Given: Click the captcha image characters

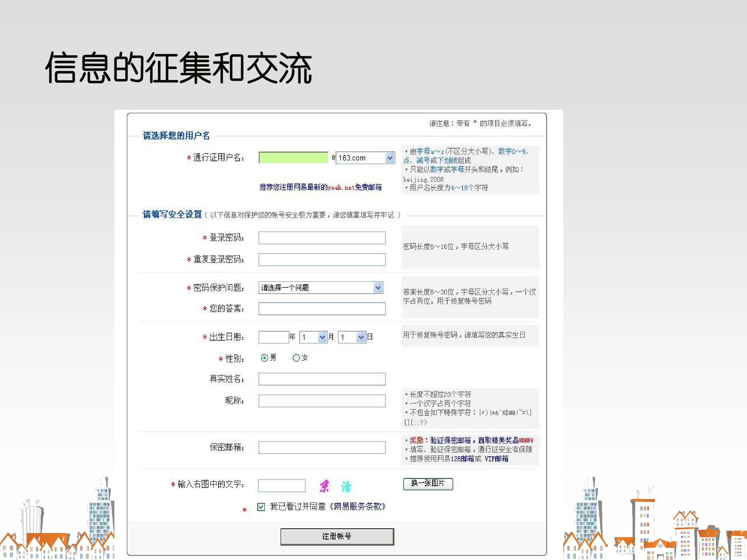Looking at the screenshot, I should tap(335, 486).
